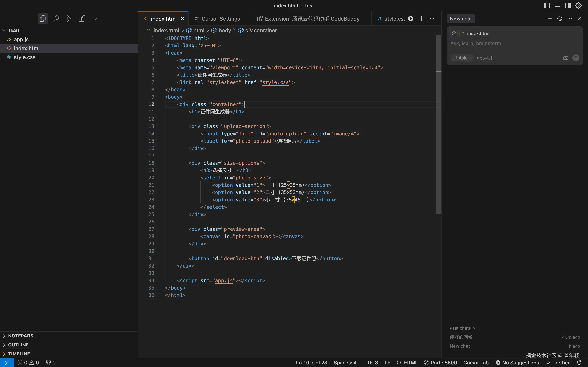The width and height of the screenshot is (588, 367).
Task: Click the Port : 5500 status item
Action: pyautogui.click(x=441, y=362)
